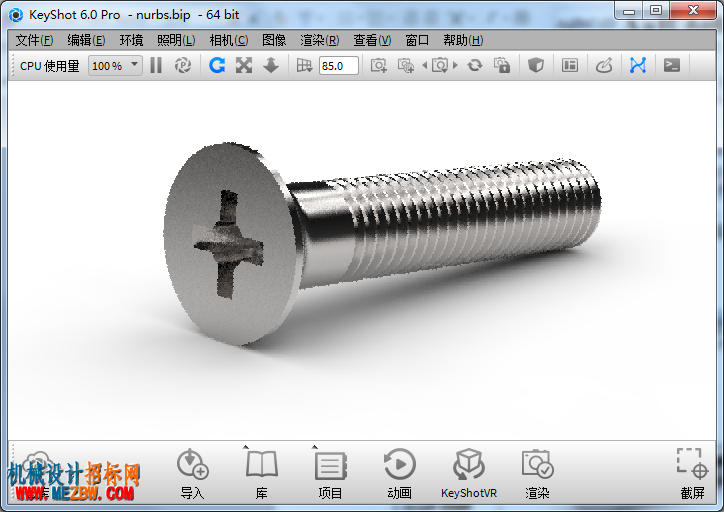Screen dimensions: 724x512
Task: Switch to previous camera arrow
Action: [x=424, y=66]
